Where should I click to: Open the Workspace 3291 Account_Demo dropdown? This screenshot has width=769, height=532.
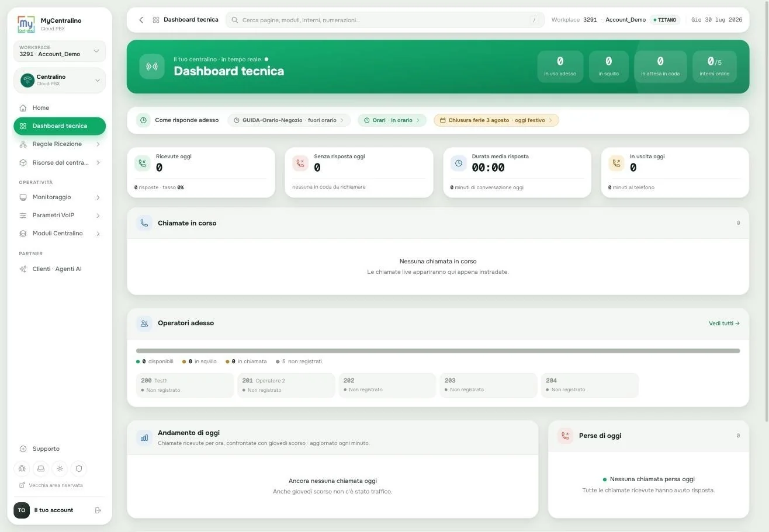(x=60, y=51)
